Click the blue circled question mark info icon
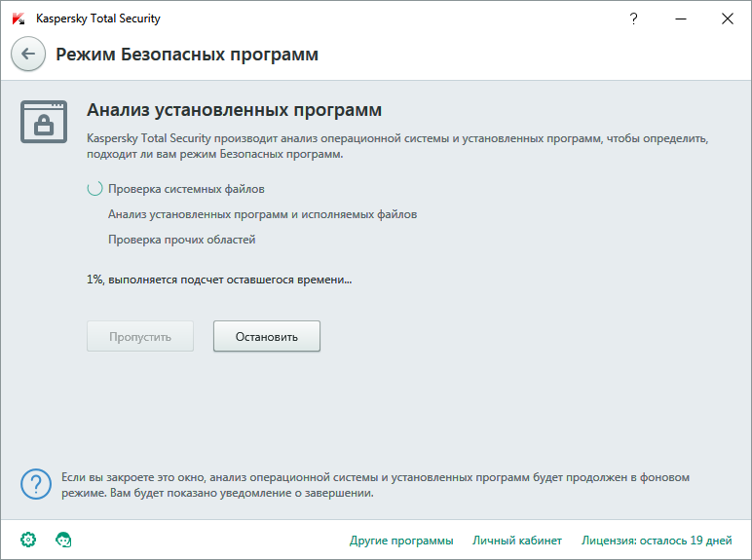752x560 pixels. (x=36, y=484)
